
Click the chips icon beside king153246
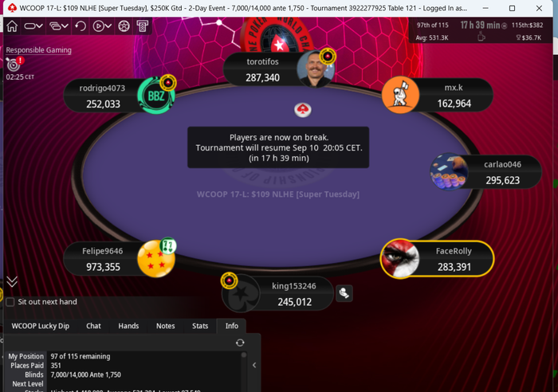pos(344,293)
